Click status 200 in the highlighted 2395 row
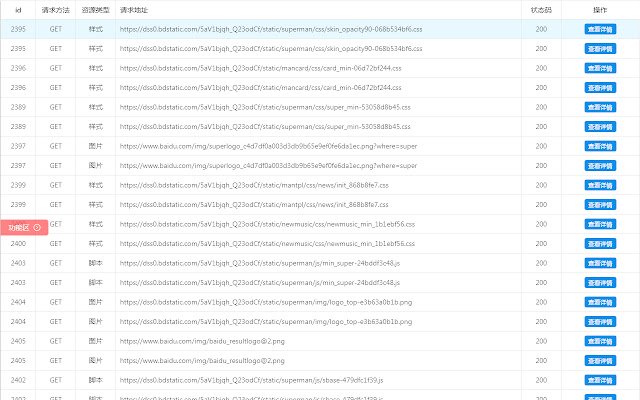 541,29
